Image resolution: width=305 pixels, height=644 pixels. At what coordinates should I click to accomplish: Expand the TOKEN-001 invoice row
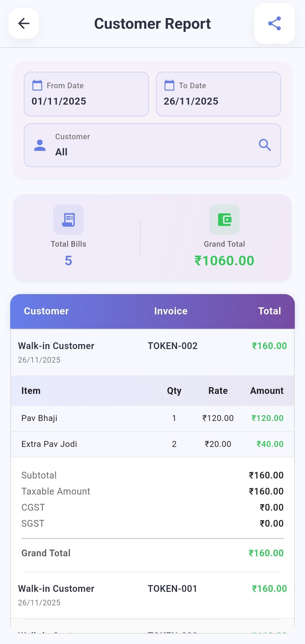pos(152,595)
